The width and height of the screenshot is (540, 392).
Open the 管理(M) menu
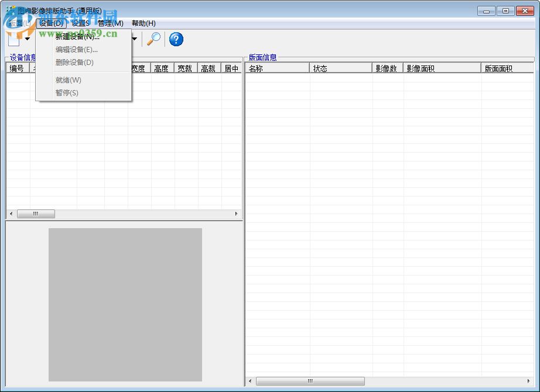(x=111, y=23)
